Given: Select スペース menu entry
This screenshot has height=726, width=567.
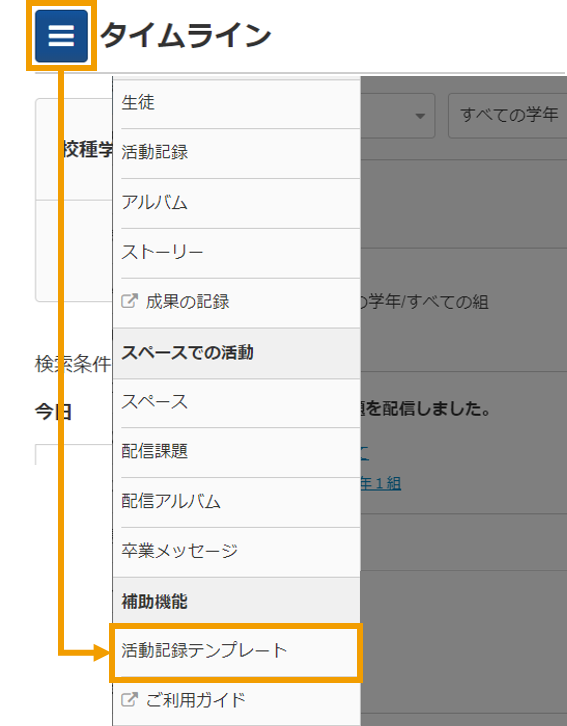Looking at the screenshot, I should 237,402.
